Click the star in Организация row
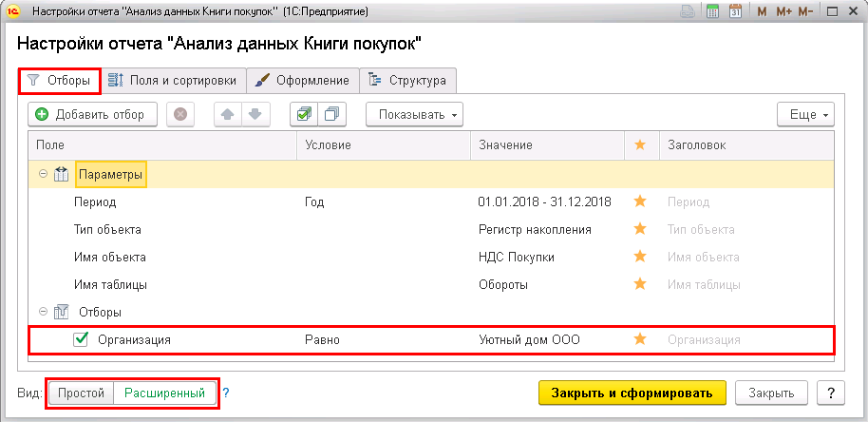 (x=640, y=339)
